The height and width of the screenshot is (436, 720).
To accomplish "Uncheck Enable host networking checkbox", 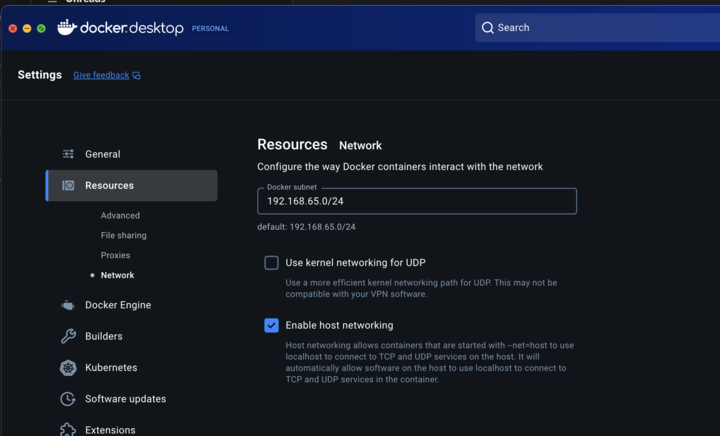I will pyautogui.click(x=271, y=325).
